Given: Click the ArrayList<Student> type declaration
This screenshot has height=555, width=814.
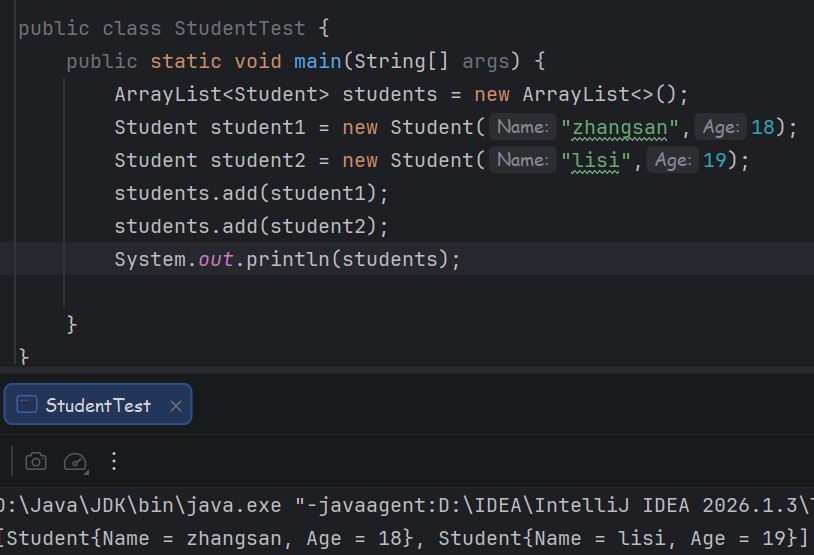Looking at the screenshot, I should click(x=222, y=95).
